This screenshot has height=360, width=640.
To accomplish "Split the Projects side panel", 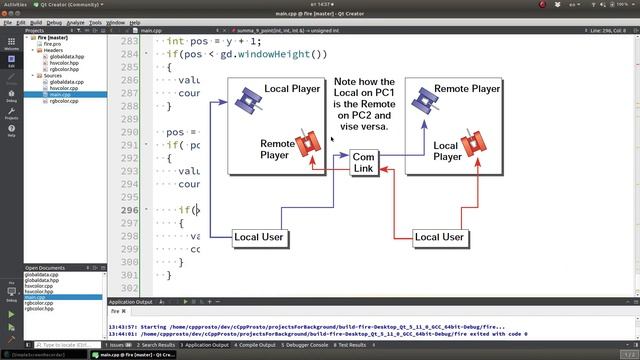I will 95,30.
